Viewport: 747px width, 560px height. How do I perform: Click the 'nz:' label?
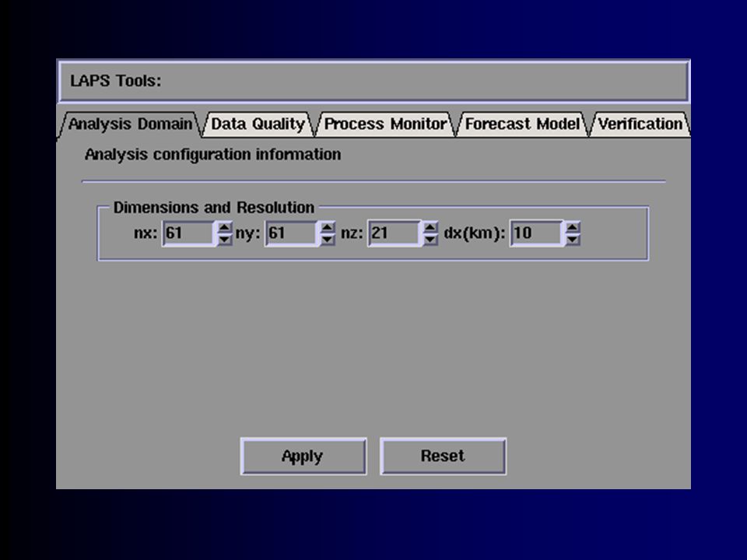click(x=352, y=233)
